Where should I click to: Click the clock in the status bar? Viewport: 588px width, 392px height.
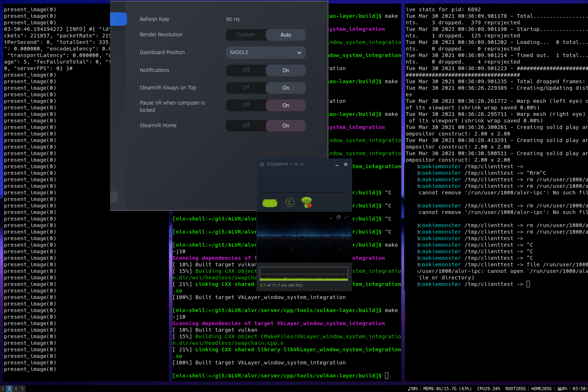click(580, 389)
